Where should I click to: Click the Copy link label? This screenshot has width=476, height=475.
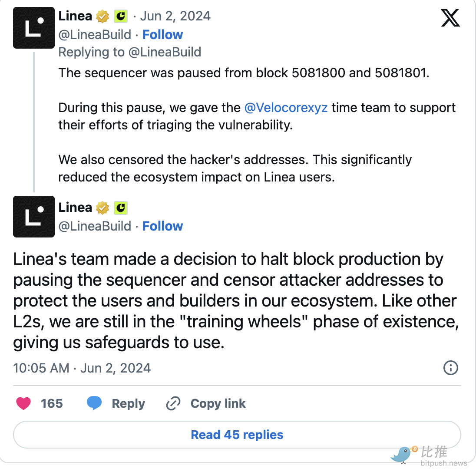point(218,403)
